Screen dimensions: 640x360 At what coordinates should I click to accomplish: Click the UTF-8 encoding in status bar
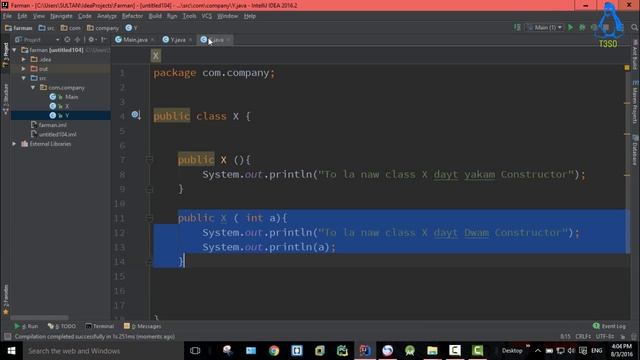click(604, 337)
